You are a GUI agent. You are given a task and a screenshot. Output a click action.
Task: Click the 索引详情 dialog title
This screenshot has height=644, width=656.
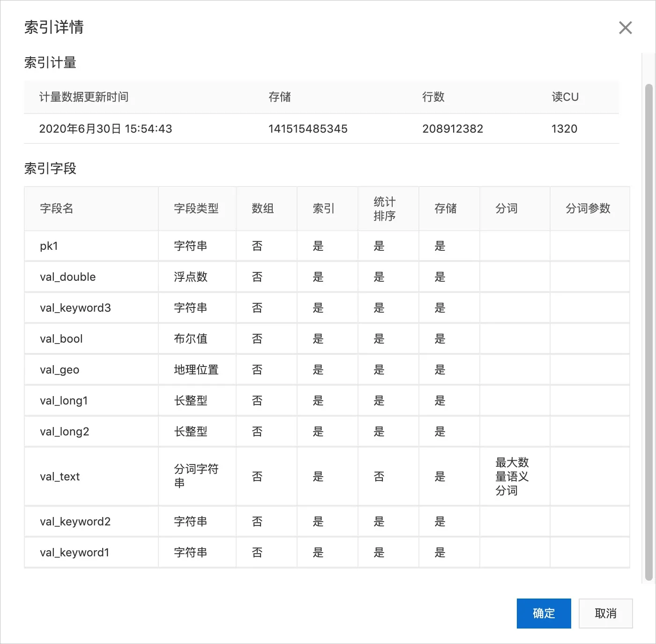click(x=54, y=27)
